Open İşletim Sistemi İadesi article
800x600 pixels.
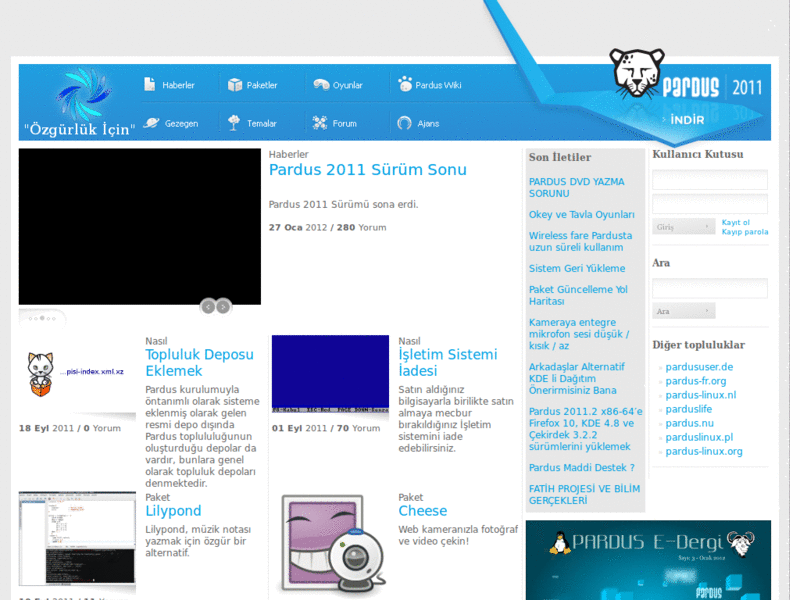click(x=447, y=363)
